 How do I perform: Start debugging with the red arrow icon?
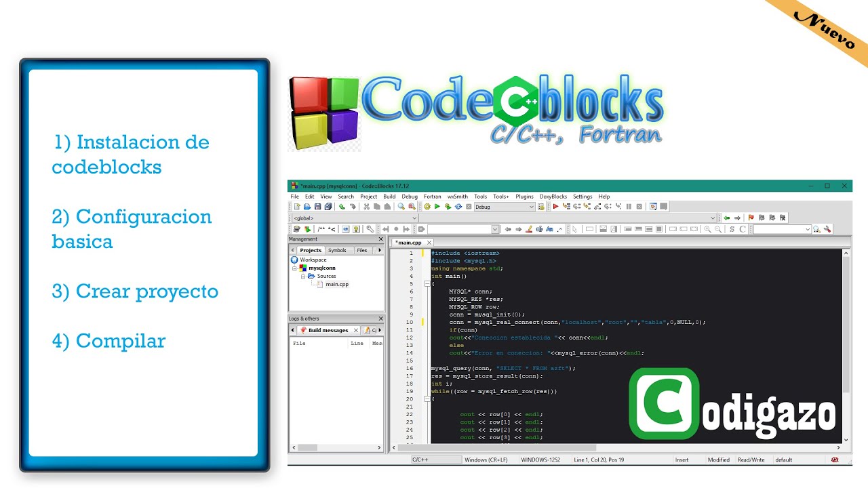coord(555,207)
